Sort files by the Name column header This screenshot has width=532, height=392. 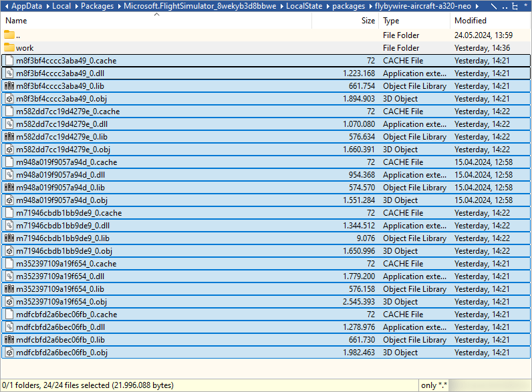click(16, 21)
